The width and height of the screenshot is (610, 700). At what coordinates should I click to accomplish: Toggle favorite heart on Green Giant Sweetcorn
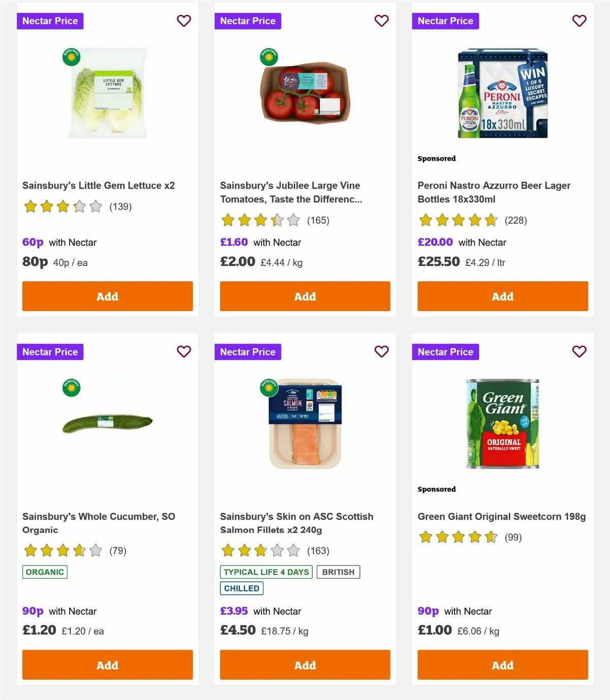tap(579, 351)
